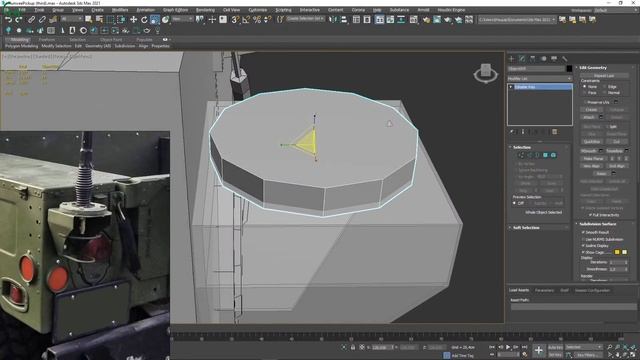
Task: Open the Select by Name dialog
Action: pos(99,20)
